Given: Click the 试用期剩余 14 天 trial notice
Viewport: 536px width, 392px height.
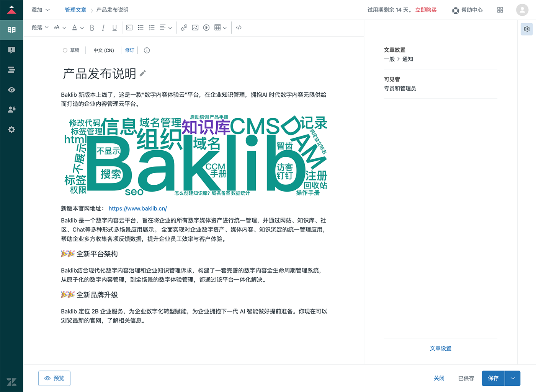Looking at the screenshot, I should 390,10.
